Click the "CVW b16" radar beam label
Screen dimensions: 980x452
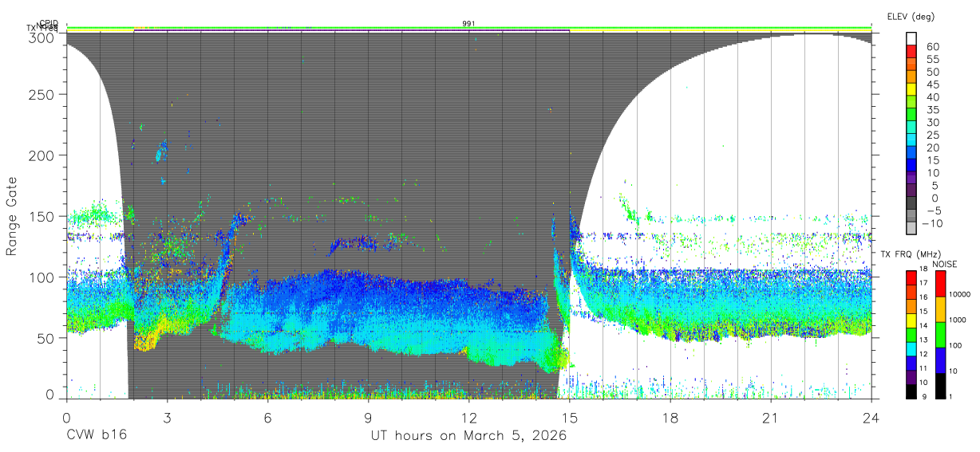click(x=96, y=436)
